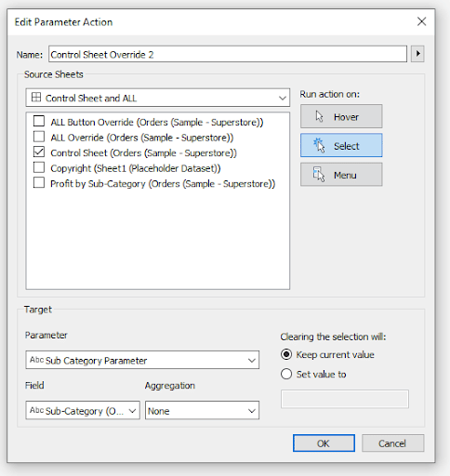Click the Hover cursor icon
The image size is (450, 476).
[319, 117]
